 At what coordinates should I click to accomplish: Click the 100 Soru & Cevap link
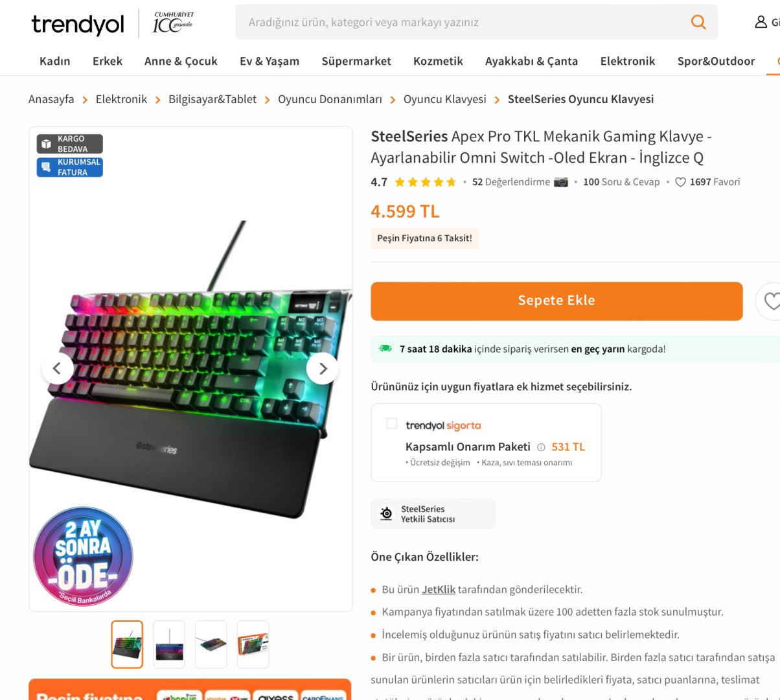(621, 182)
